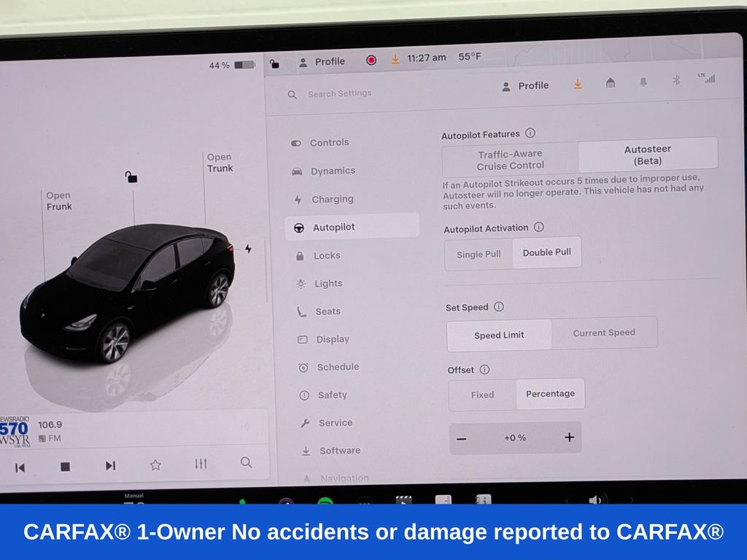Open the Safety settings menu

pyautogui.click(x=332, y=394)
